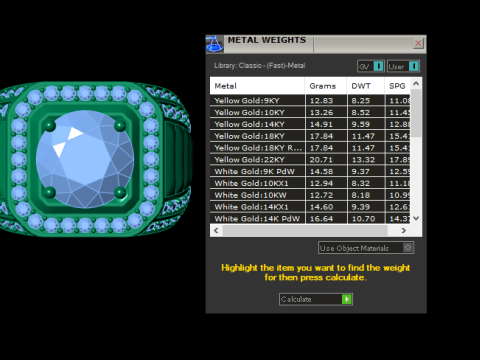Select the Yellow Gold:9KY row
Viewport: 480px width, 360px height.
tap(310, 101)
